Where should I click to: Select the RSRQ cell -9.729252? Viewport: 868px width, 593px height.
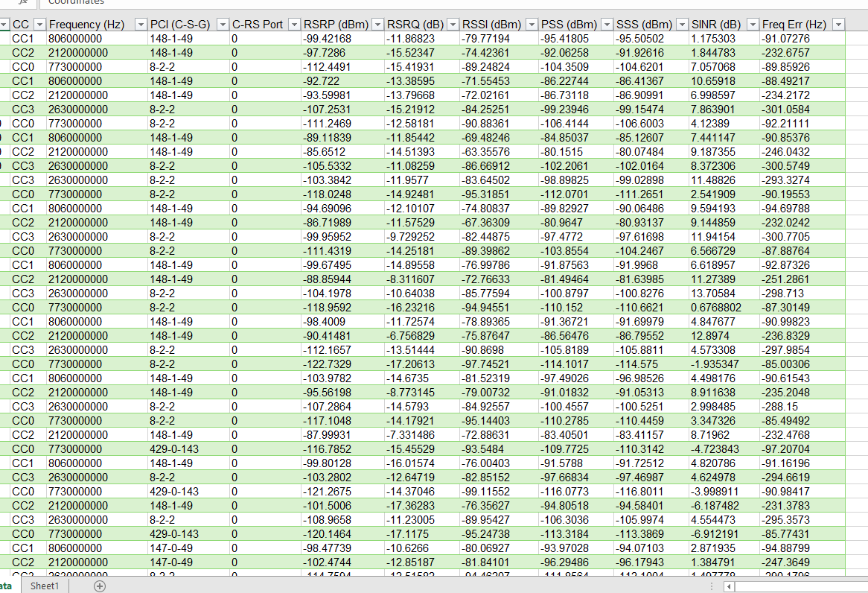point(422,237)
